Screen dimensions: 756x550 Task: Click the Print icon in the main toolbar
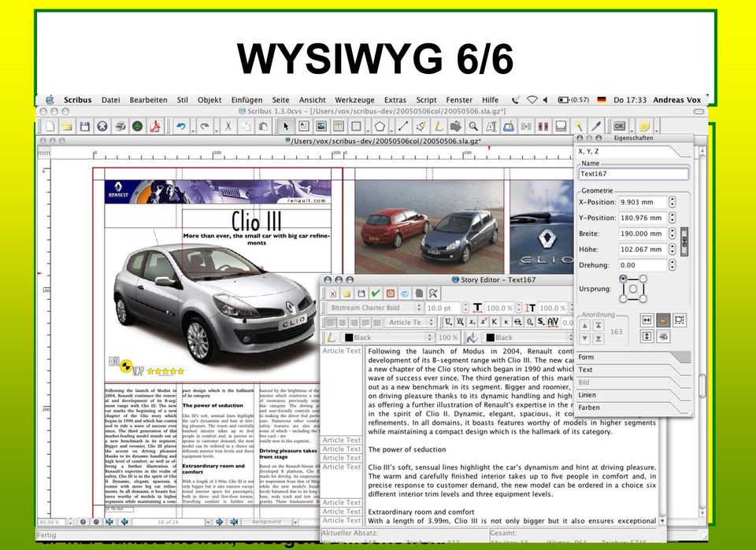[120, 126]
